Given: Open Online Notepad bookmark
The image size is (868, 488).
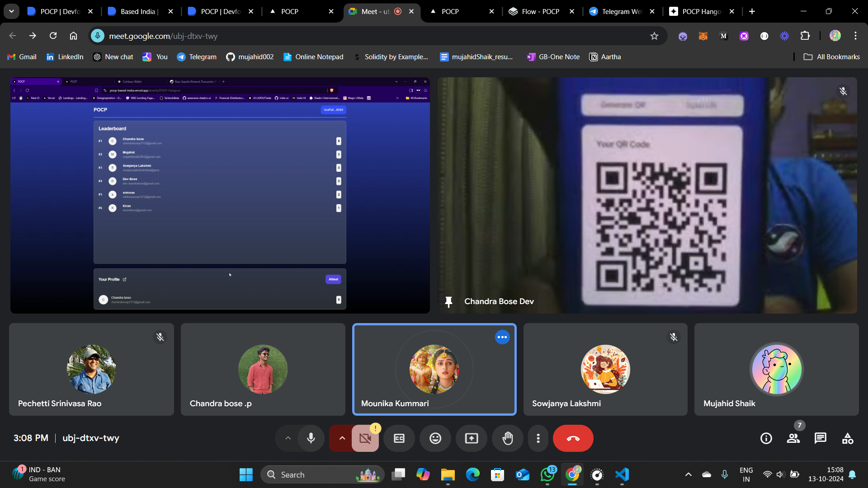Looking at the screenshot, I should pyautogui.click(x=313, y=57).
